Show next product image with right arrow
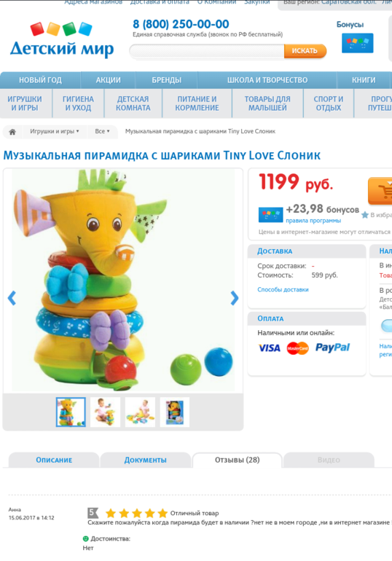This screenshot has height=561, width=392. tap(235, 298)
